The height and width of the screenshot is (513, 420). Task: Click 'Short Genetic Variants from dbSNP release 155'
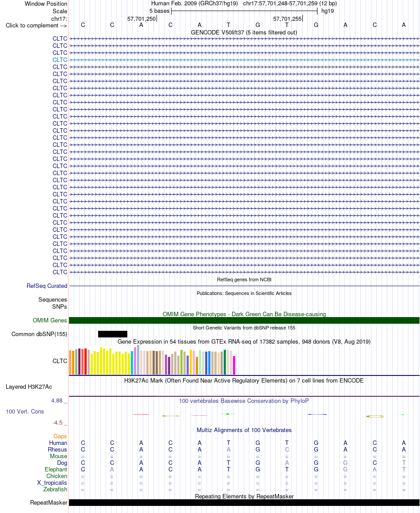244,328
